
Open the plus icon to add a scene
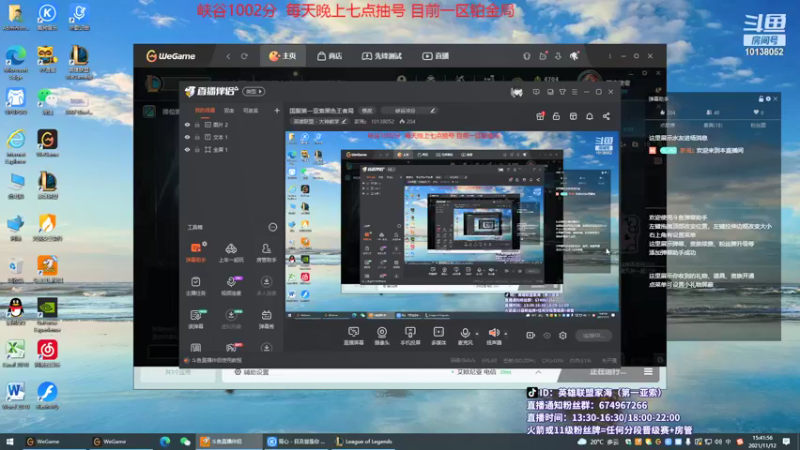point(277,110)
